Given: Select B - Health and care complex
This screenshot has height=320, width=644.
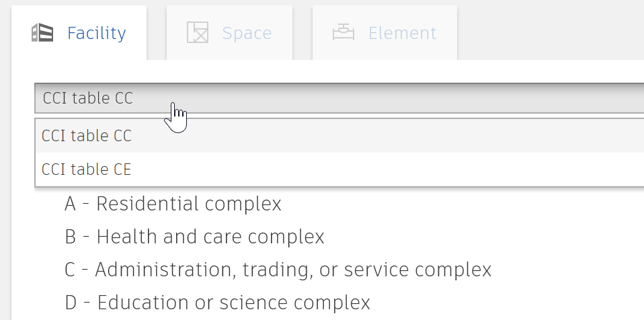Looking at the screenshot, I should point(194,237).
